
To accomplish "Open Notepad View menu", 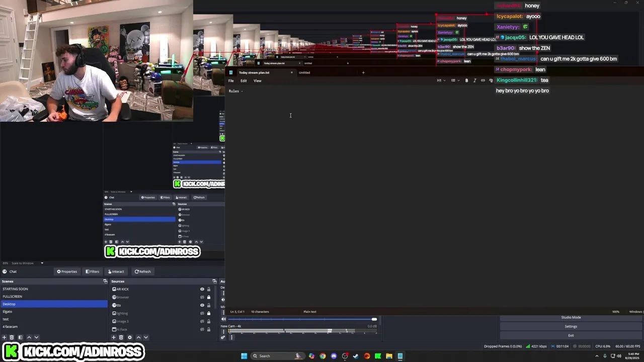I will pos(257,80).
